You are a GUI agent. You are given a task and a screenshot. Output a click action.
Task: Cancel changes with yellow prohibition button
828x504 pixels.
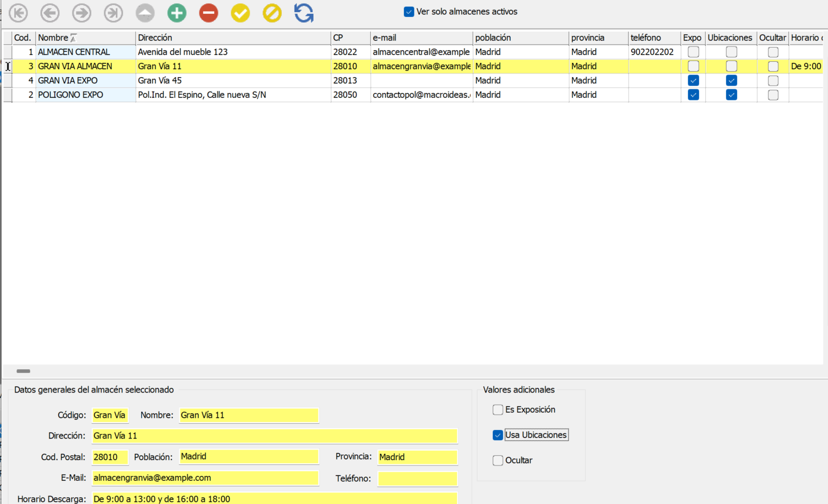[272, 13]
